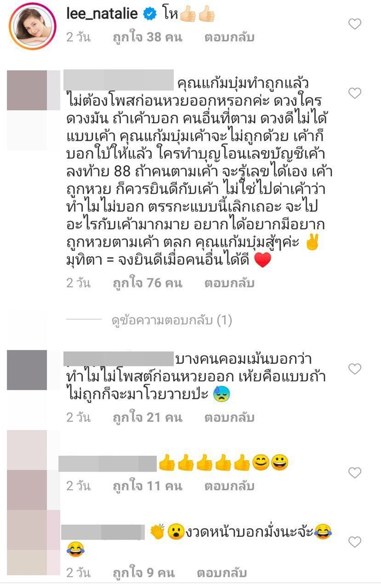The height and width of the screenshot is (588, 381).
Task: Like the comment mentioning บางคนคอมเม้นบอกว่า
Action: pos(354,369)
